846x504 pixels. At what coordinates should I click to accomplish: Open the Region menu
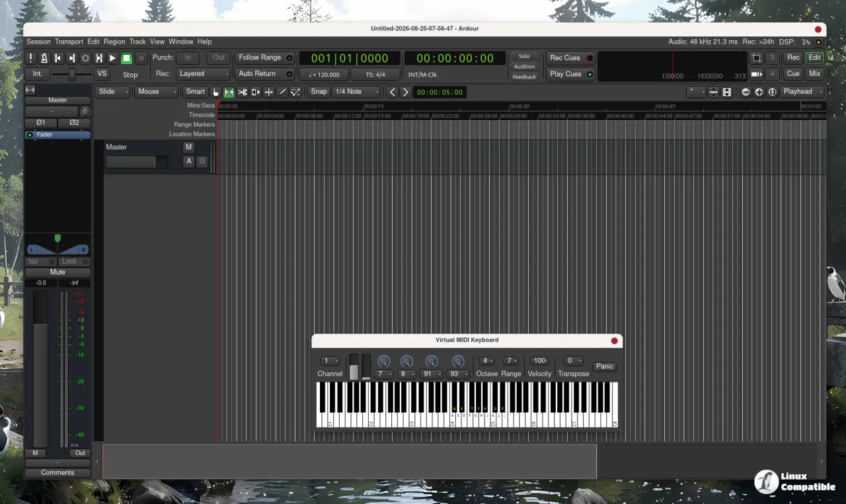point(114,42)
